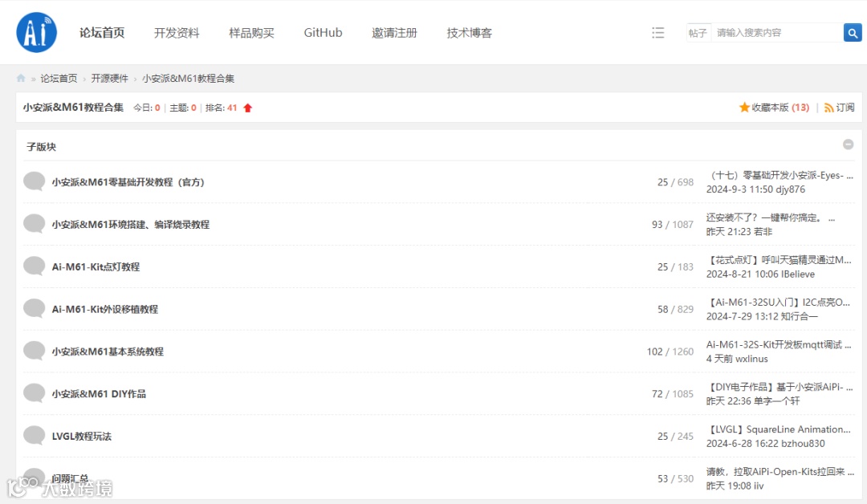Click the Ai forum logo

tap(36, 33)
